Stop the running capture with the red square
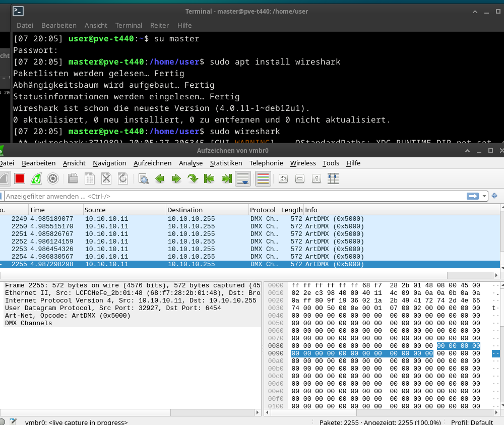The width and height of the screenshot is (504, 425). 20,178
